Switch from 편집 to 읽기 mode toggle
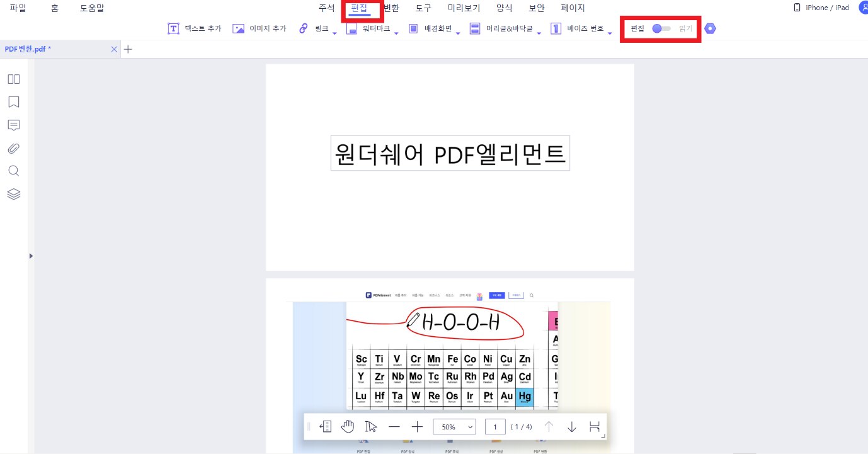 tap(660, 28)
